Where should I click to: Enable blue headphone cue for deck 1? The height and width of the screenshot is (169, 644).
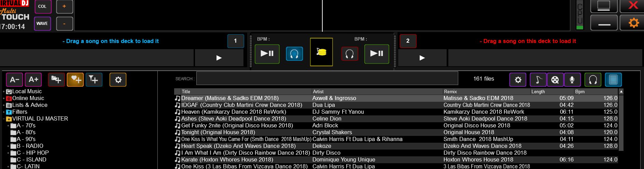(294, 54)
